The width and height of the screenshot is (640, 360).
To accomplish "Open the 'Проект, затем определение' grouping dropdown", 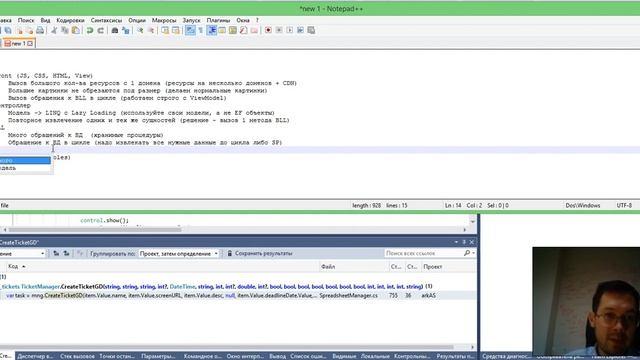I will [178, 253].
